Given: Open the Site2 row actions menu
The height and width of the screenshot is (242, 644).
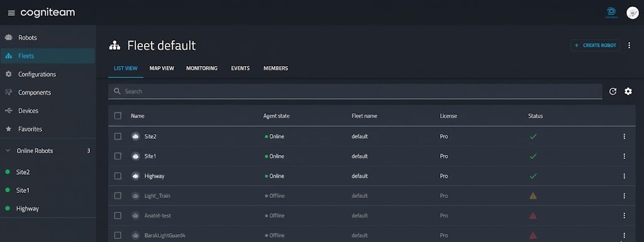Looking at the screenshot, I should click(x=625, y=136).
